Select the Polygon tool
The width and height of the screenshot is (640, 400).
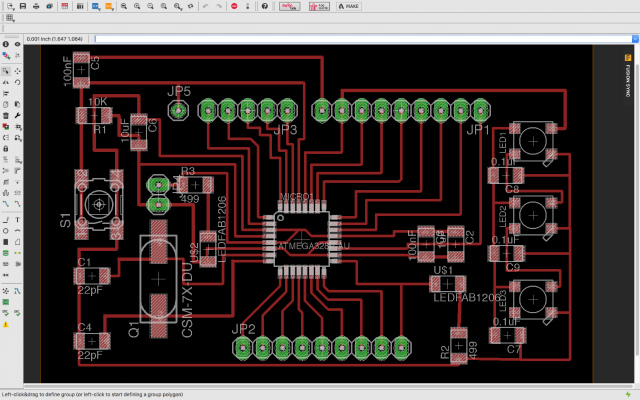[18, 242]
